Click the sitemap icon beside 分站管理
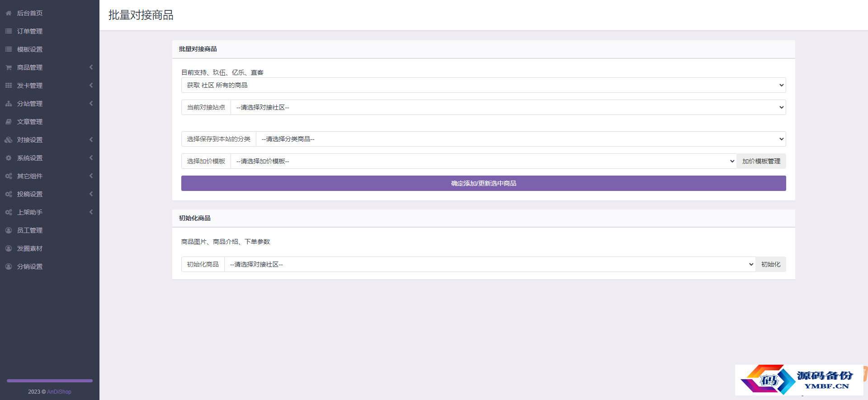Viewport: 868px width, 400px height. [9, 104]
